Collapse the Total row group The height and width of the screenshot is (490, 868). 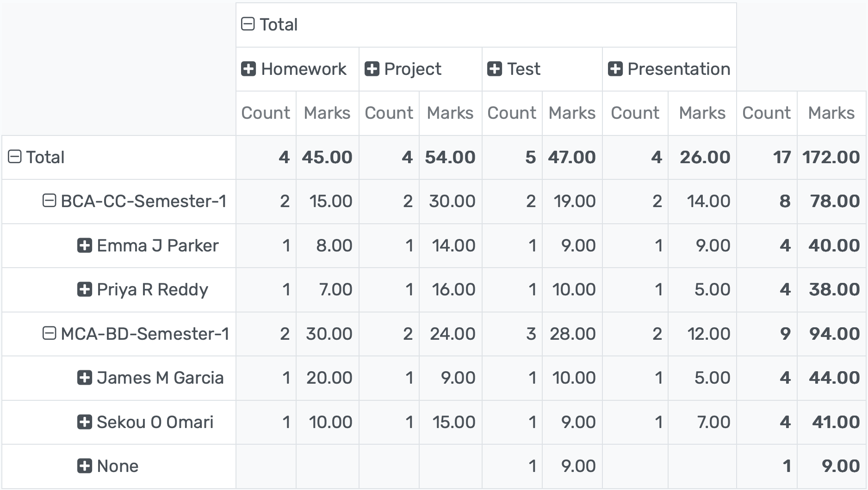click(15, 157)
